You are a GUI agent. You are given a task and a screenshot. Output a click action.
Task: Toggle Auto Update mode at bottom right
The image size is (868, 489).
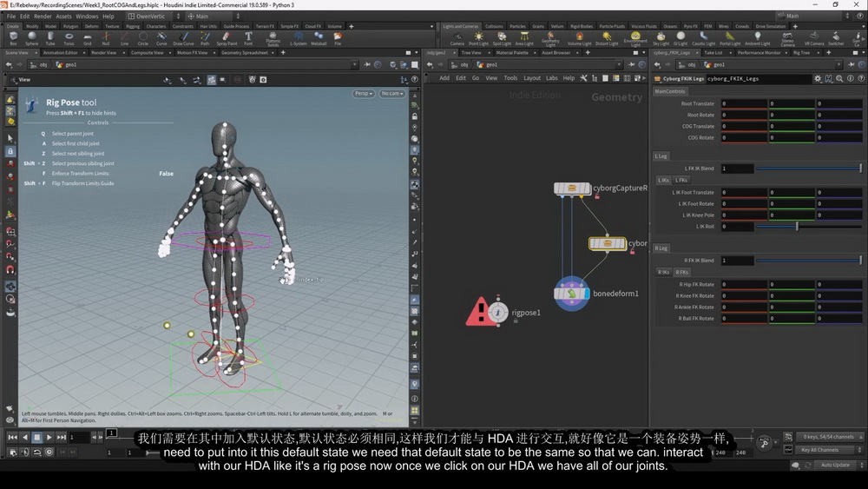coord(835,466)
